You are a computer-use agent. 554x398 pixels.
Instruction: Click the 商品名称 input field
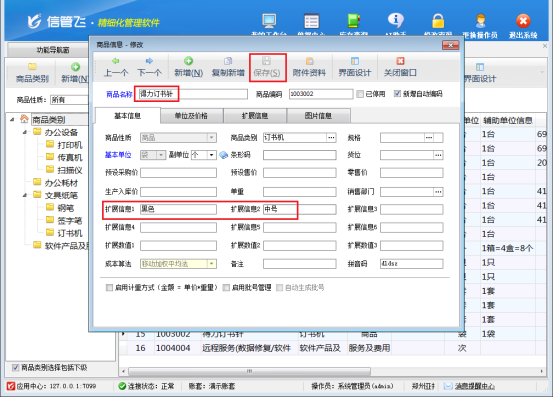click(193, 94)
